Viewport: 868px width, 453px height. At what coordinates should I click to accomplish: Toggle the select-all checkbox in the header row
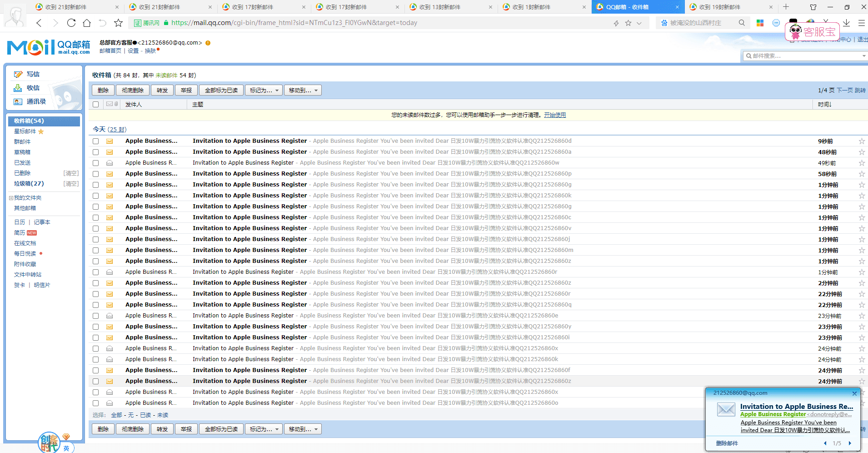point(95,105)
